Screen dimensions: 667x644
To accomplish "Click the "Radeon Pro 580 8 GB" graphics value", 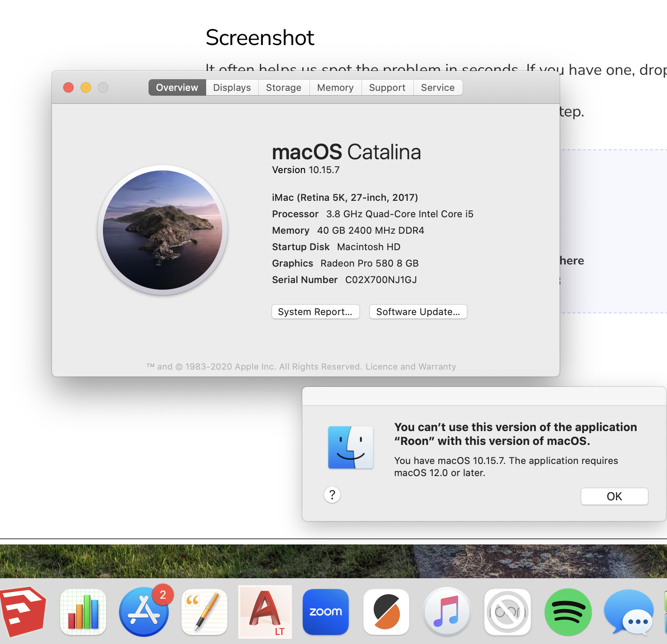I will click(x=369, y=264).
